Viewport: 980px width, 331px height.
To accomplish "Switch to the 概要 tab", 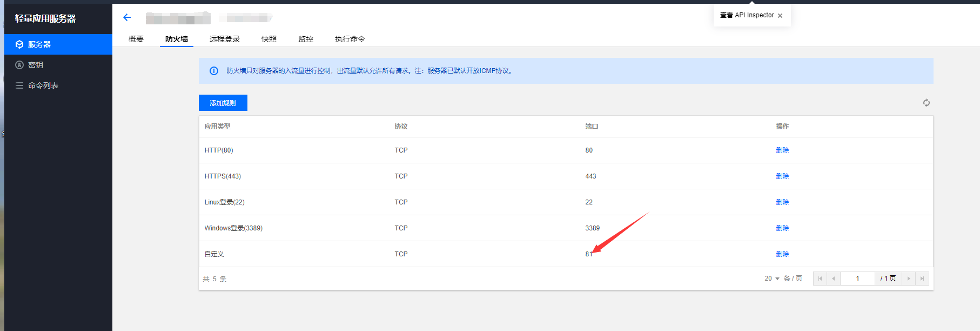I will tap(136, 39).
